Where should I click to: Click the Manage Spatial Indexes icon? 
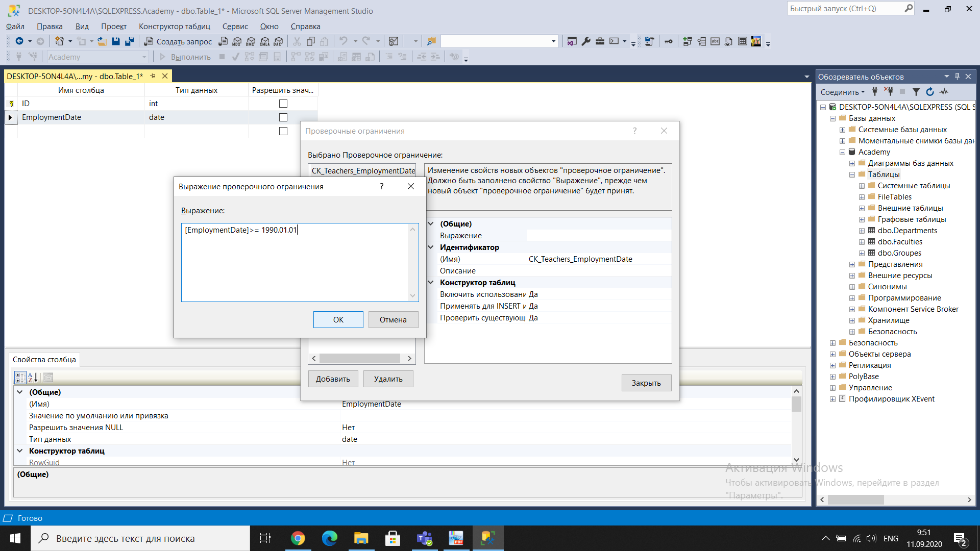(x=756, y=41)
